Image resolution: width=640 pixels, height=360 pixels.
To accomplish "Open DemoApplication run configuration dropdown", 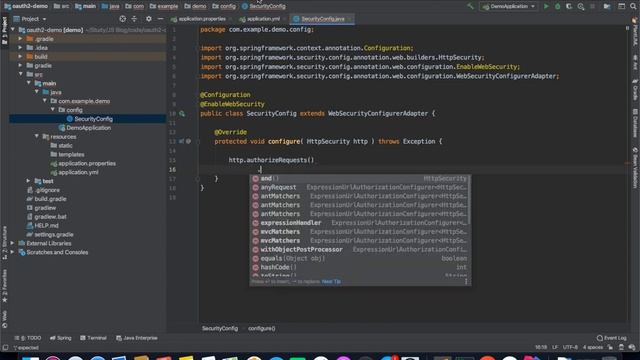I will click(509, 6).
